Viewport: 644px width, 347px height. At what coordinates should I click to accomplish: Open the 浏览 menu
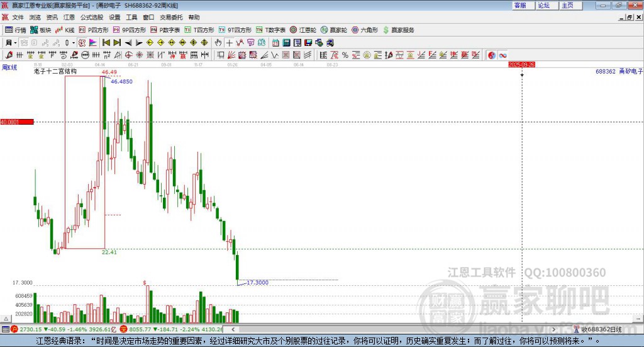35,17
